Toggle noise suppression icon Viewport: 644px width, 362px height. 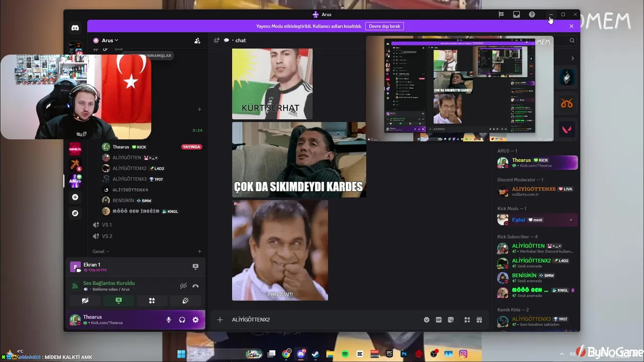(x=184, y=286)
